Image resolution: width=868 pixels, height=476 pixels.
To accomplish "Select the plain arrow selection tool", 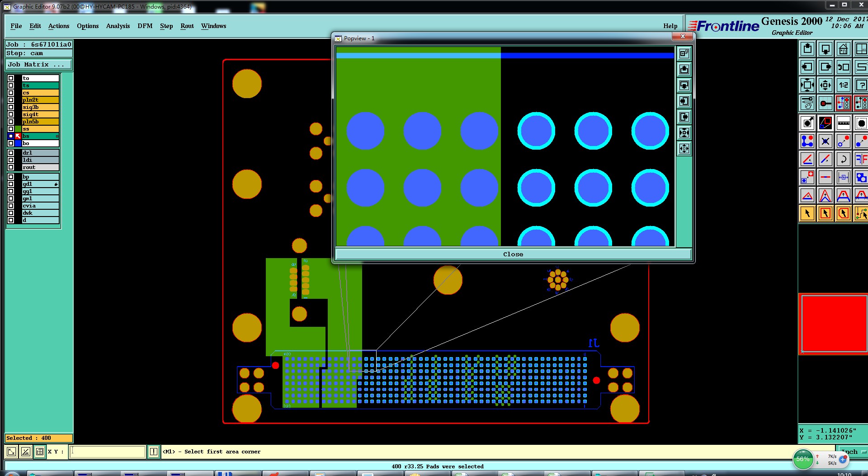I will click(x=807, y=213).
